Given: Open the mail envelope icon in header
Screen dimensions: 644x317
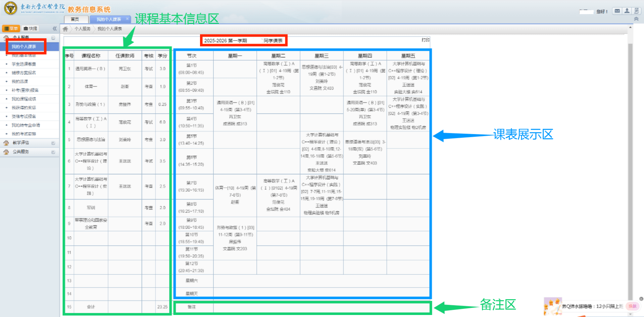Looking at the screenshot, I should click(617, 11).
